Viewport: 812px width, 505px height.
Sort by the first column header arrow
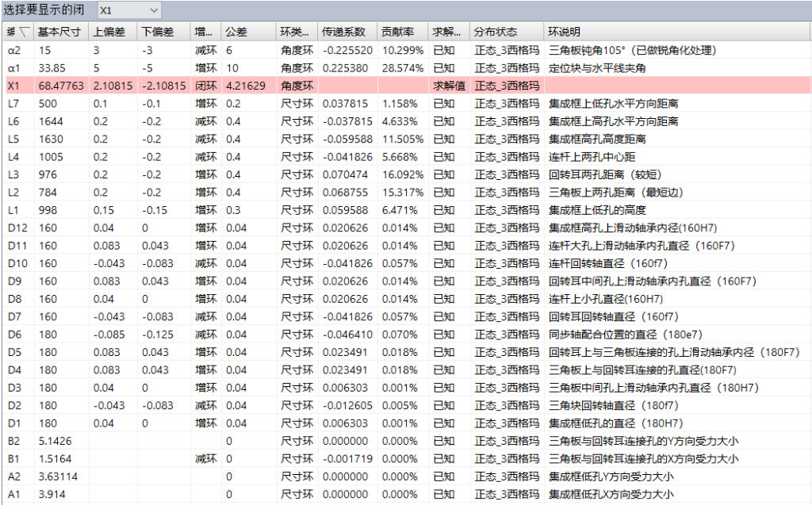(24, 33)
